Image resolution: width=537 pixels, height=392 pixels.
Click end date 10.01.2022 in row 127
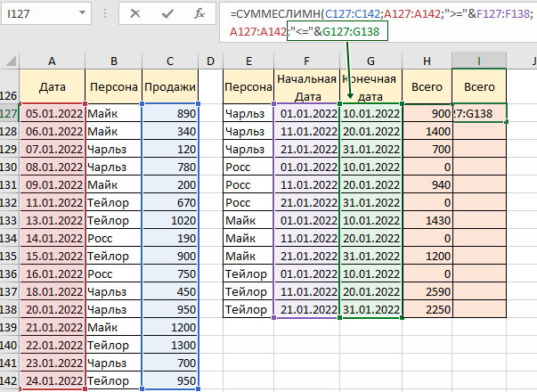point(370,113)
